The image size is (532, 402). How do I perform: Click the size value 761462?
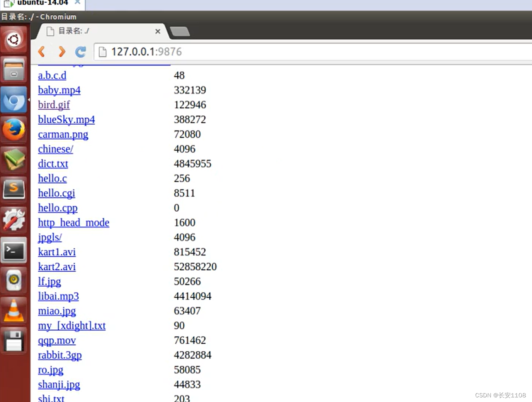point(190,340)
